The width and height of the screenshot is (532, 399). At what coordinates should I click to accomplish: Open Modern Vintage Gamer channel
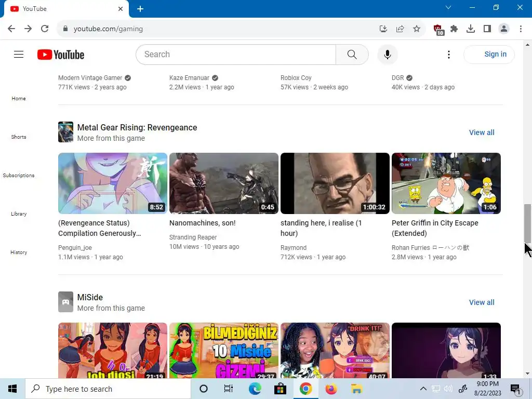click(90, 78)
